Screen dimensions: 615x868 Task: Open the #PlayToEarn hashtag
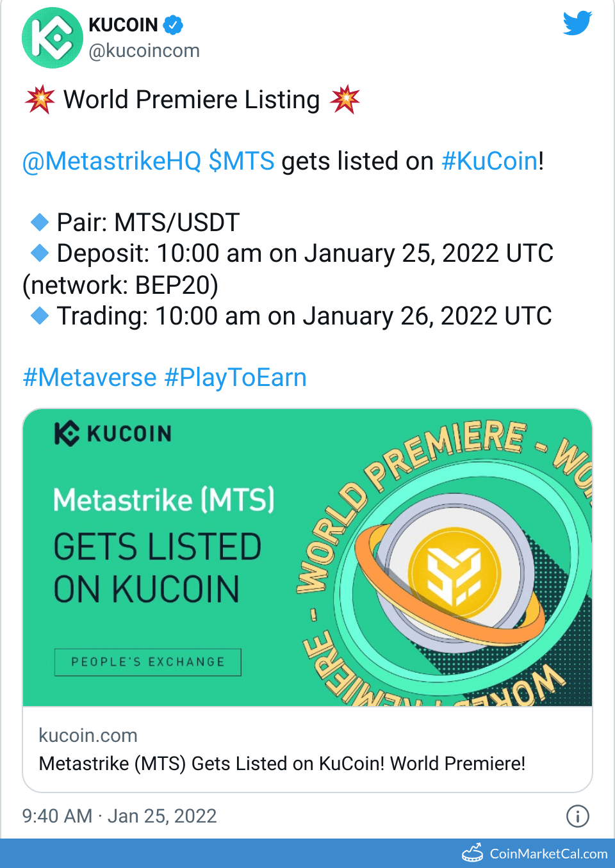coord(235,378)
